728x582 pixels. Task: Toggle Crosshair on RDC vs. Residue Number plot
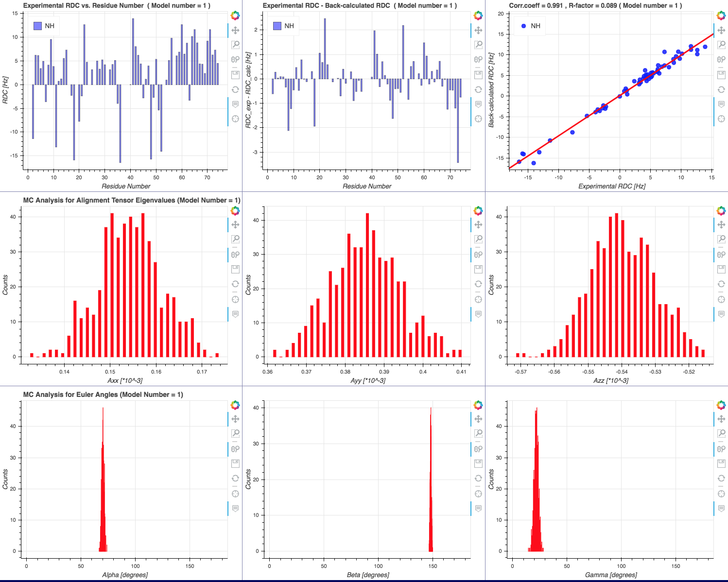tap(235, 119)
